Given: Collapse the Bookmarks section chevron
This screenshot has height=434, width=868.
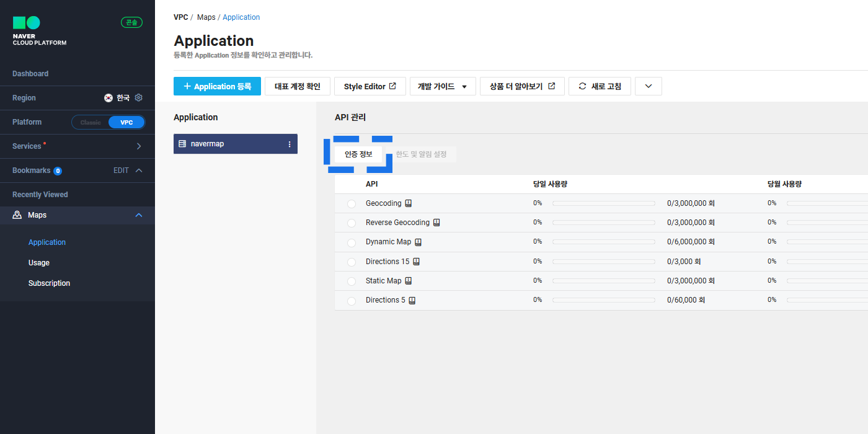Looking at the screenshot, I should [x=139, y=170].
